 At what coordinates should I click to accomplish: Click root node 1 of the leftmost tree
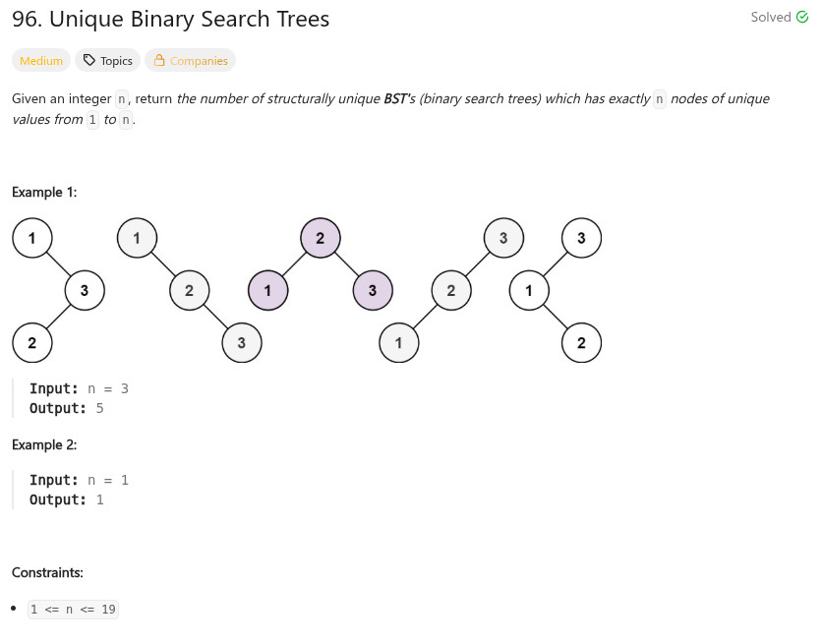coord(32,237)
